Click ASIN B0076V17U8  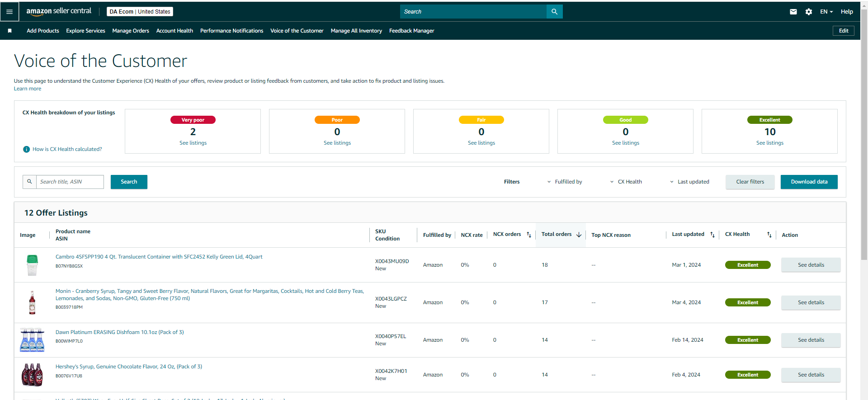point(69,376)
